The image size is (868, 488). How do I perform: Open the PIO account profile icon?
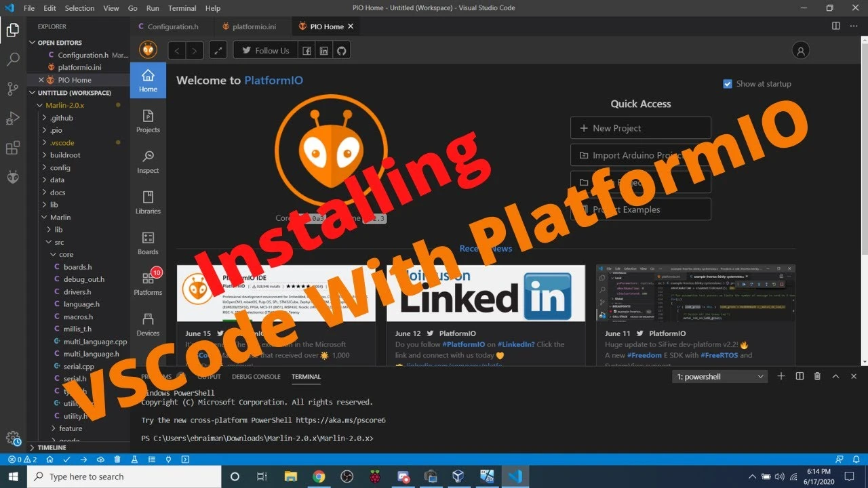[x=801, y=50]
